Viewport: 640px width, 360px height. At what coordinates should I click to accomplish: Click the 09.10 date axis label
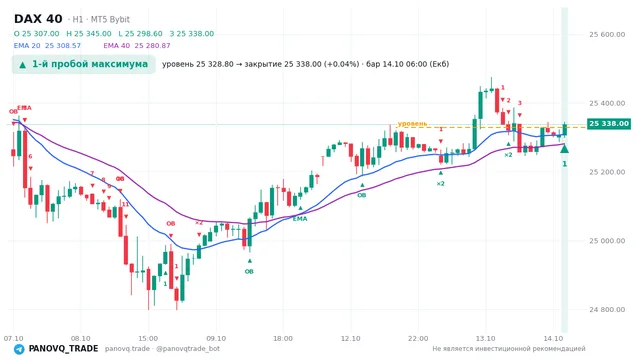tap(216, 338)
